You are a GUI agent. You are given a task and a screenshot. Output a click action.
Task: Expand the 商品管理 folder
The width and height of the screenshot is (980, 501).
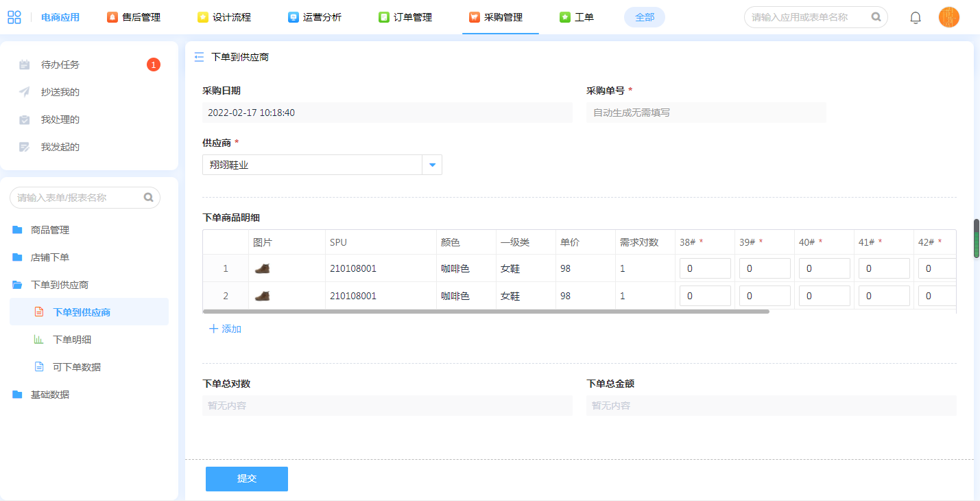point(50,230)
